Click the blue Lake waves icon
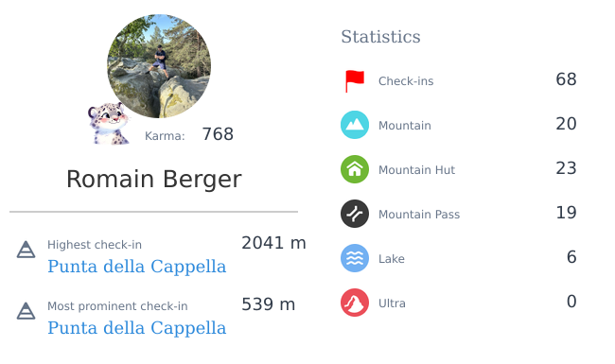Screen dimensions: 615x364 355,258
